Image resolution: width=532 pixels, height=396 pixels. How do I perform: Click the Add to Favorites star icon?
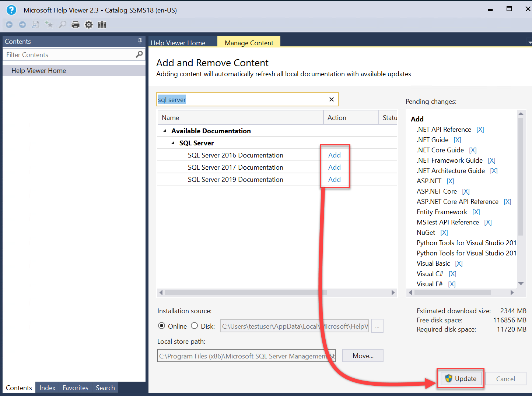tap(49, 24)
